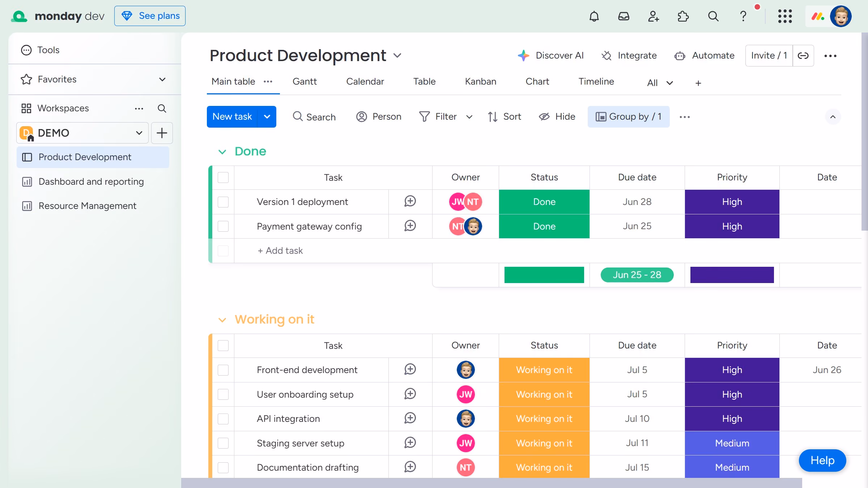Screen dimensions: 868x488
Task: Add new item with sidebar plus button
Action: (x=162, y=133)
